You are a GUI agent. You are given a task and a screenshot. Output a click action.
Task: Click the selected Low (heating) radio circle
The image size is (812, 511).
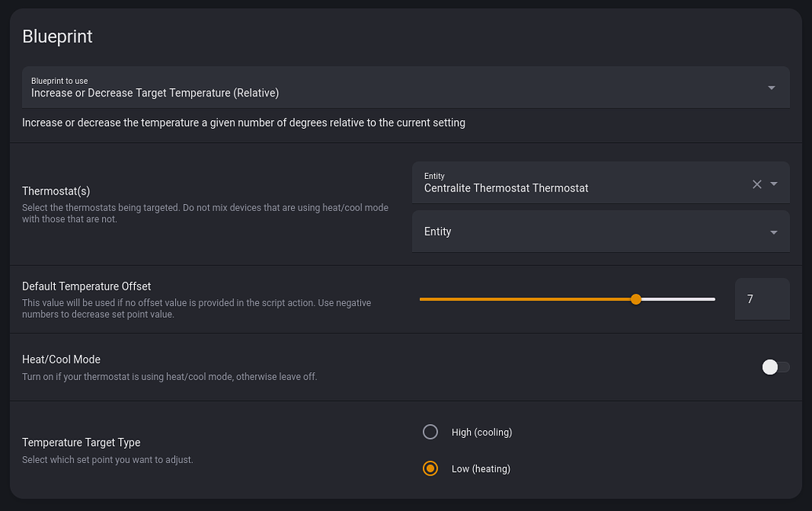pyautogui.click(x=430, y=468)
